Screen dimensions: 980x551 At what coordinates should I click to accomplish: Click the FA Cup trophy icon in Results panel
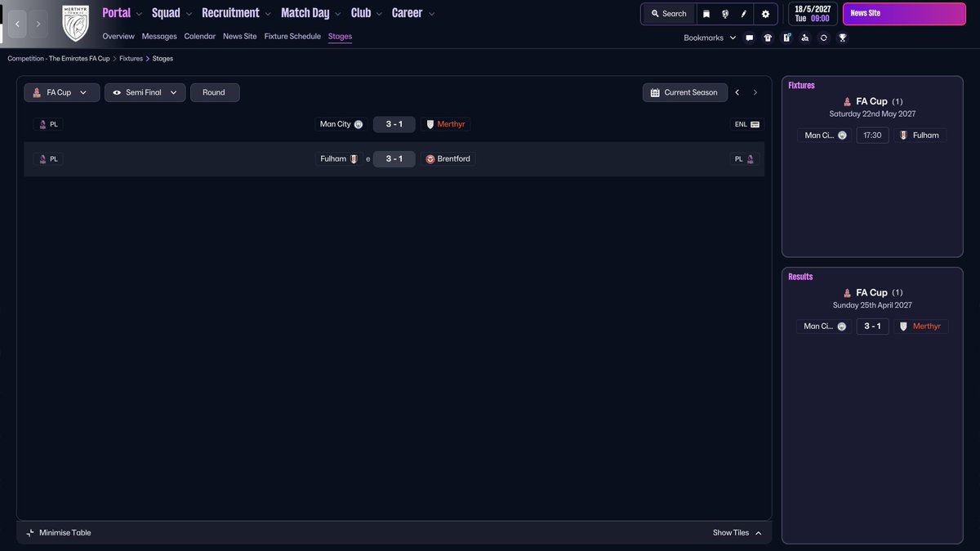[848, 293]
